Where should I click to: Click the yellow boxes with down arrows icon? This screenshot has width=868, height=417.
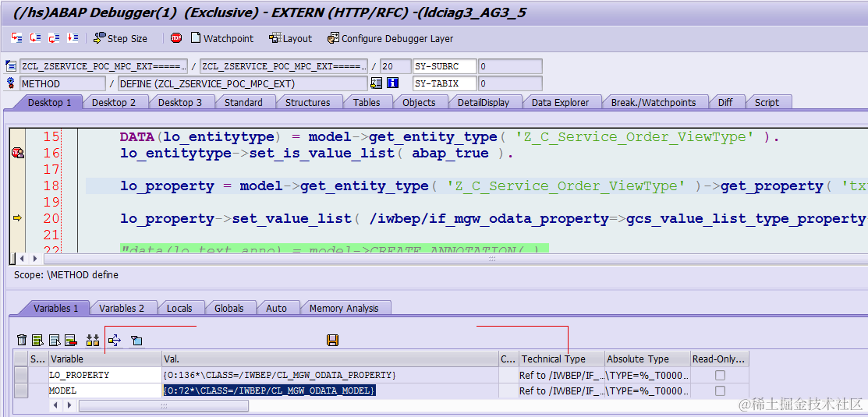click(x=93, y=340)
